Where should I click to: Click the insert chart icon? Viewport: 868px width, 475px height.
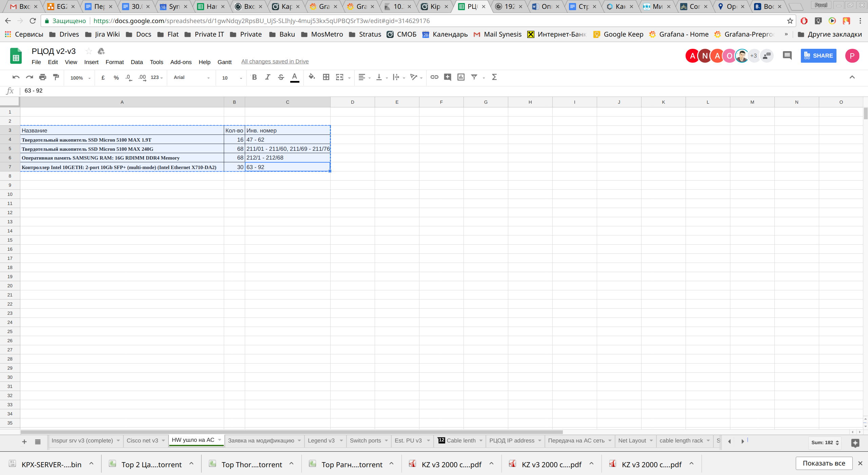pos(461,77)
